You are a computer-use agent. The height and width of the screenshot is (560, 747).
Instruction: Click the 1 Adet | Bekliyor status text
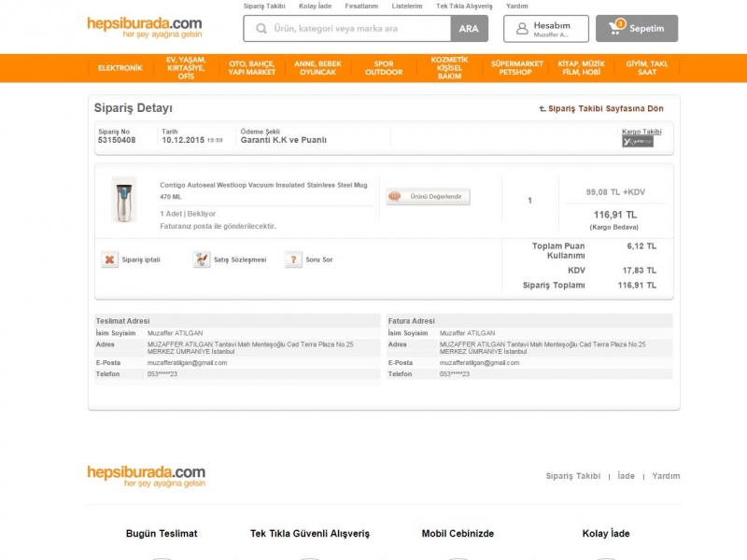pos(188,214)
